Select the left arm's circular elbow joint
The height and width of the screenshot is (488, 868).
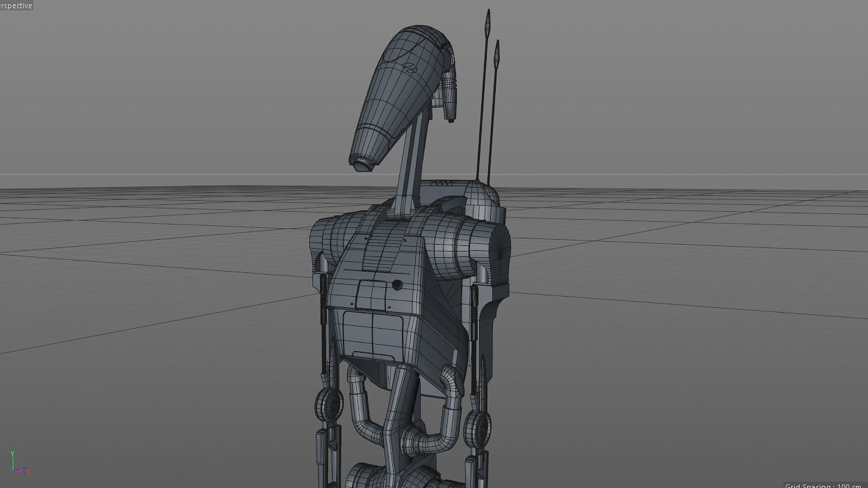click(x=329, y=404)
